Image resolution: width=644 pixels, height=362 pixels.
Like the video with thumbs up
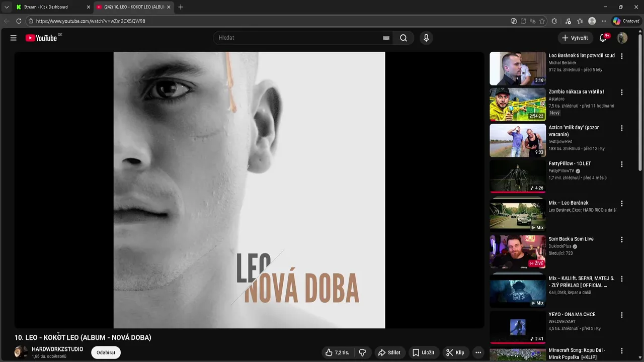click(x=338, y=352)
